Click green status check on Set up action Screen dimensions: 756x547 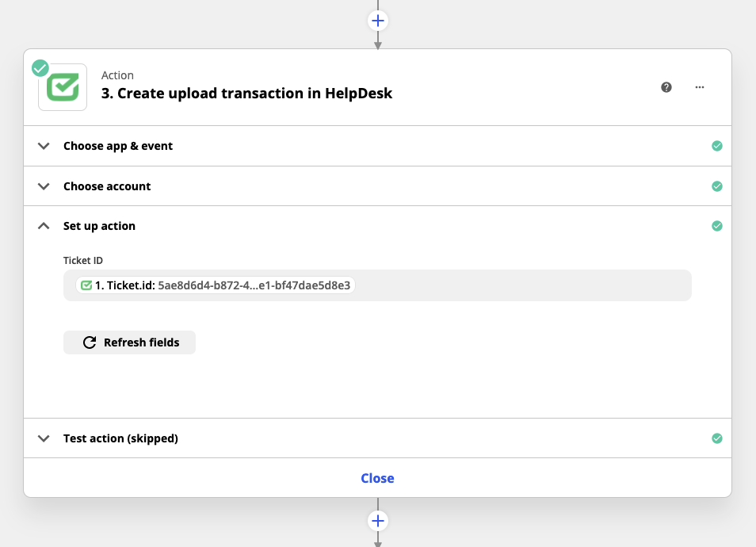[716, 226]
